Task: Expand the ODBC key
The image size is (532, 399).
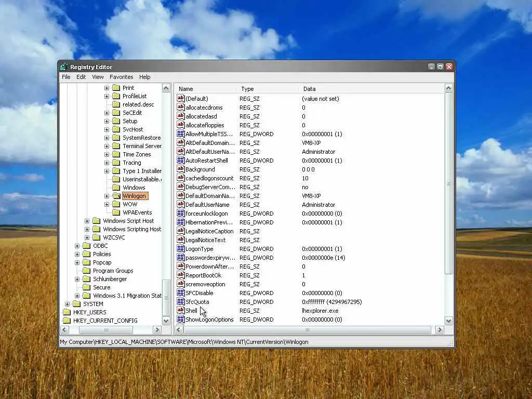Action: [77, 246]
